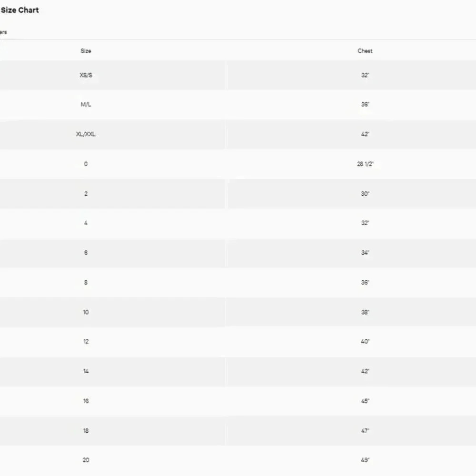Click the 28 1/2" chest value
This screenshot has height=476, width=476.
[x=365, y=164]
